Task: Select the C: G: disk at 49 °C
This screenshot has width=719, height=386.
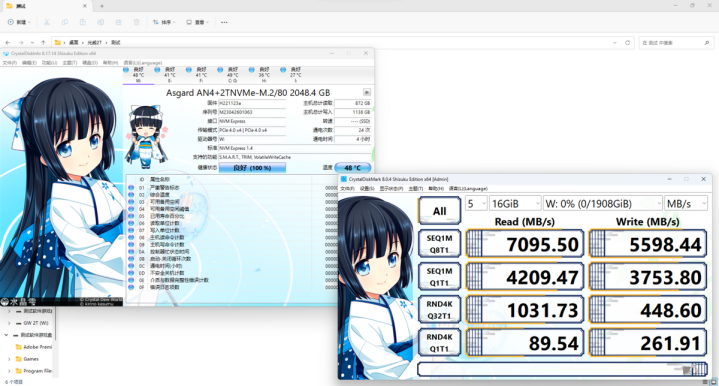Action: 232,75
